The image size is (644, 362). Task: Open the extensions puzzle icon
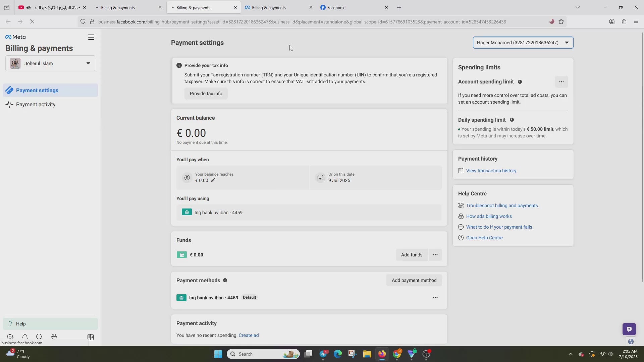[624, 22]
